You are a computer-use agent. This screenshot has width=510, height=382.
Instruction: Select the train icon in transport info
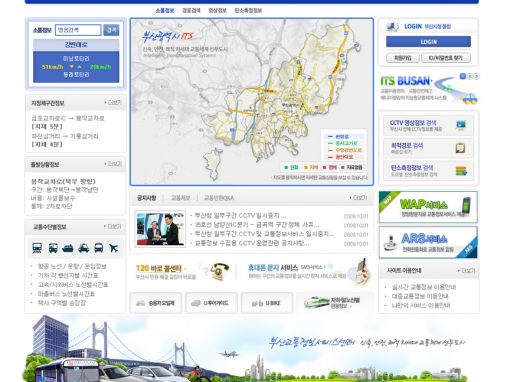37,248
